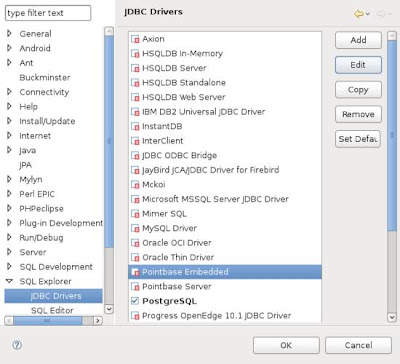
Task: Go back with the yellow arrow icon
Action: [x=359, y=14]
